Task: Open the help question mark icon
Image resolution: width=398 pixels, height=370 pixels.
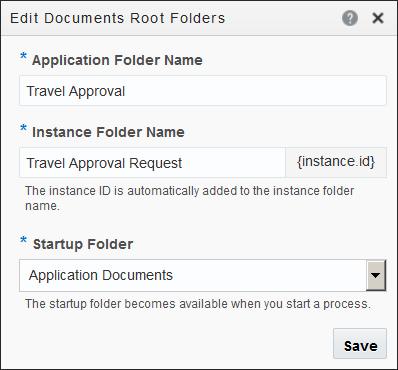Action: (x=350, y=18)
